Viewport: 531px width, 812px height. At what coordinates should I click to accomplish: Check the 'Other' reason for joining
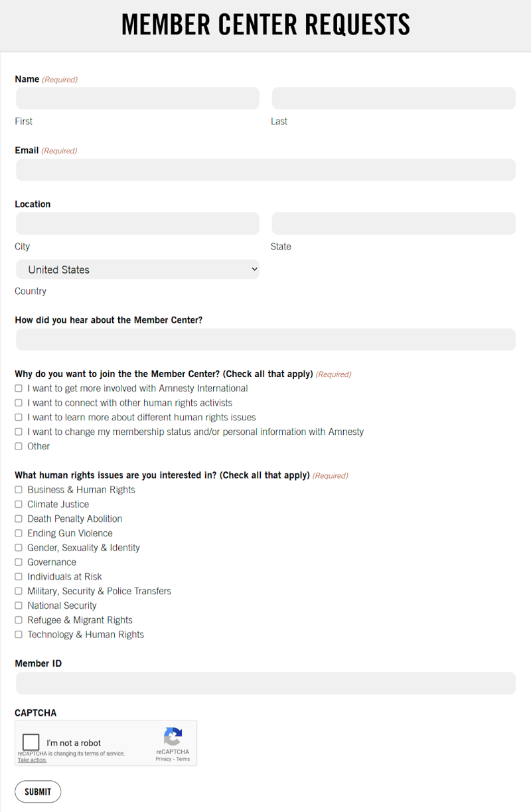(x=18, y=446)
